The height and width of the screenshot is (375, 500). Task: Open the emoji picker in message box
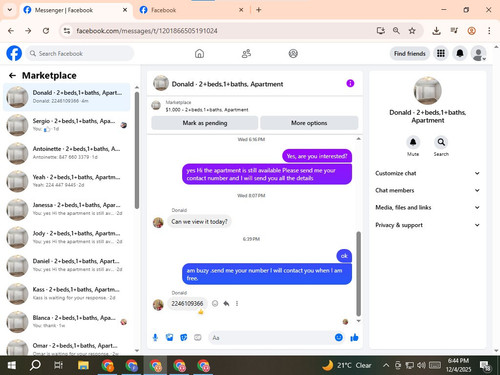pos(339,338)
